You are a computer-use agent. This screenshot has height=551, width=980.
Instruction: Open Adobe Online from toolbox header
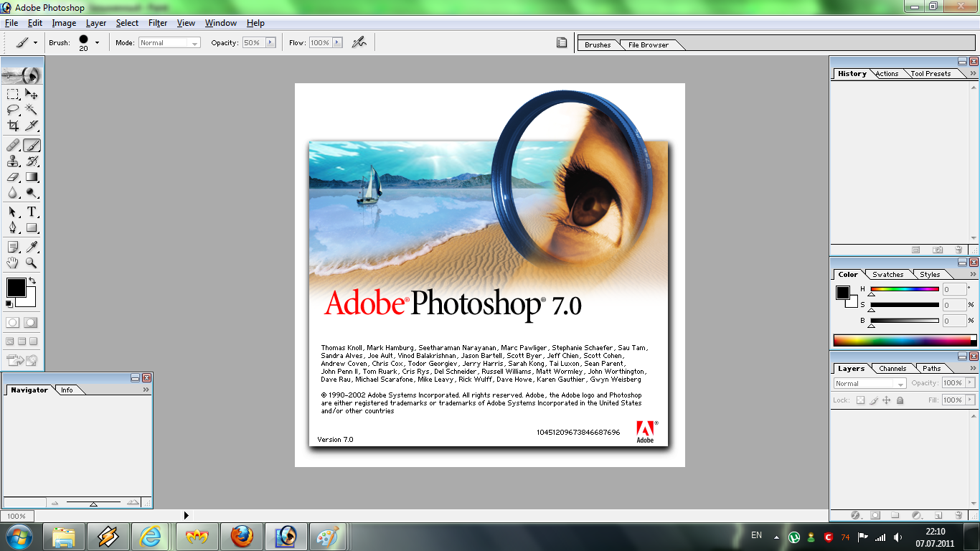click(22, 75)
